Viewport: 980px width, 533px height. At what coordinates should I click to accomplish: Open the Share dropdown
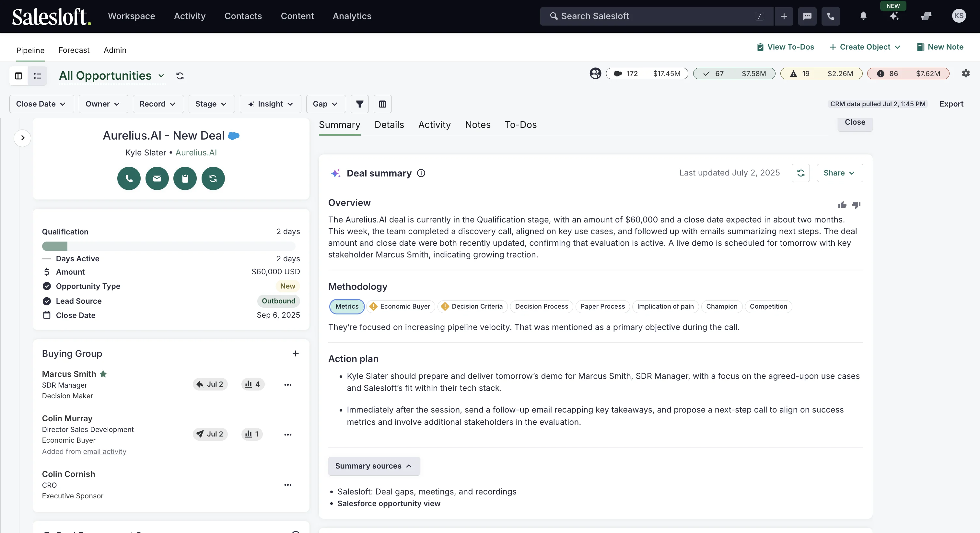839,173
